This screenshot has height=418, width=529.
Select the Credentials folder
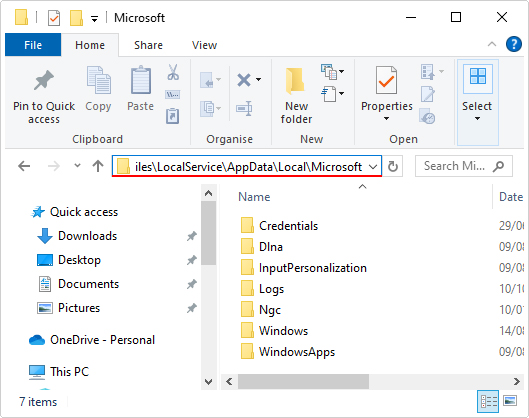tap(288, 226)
